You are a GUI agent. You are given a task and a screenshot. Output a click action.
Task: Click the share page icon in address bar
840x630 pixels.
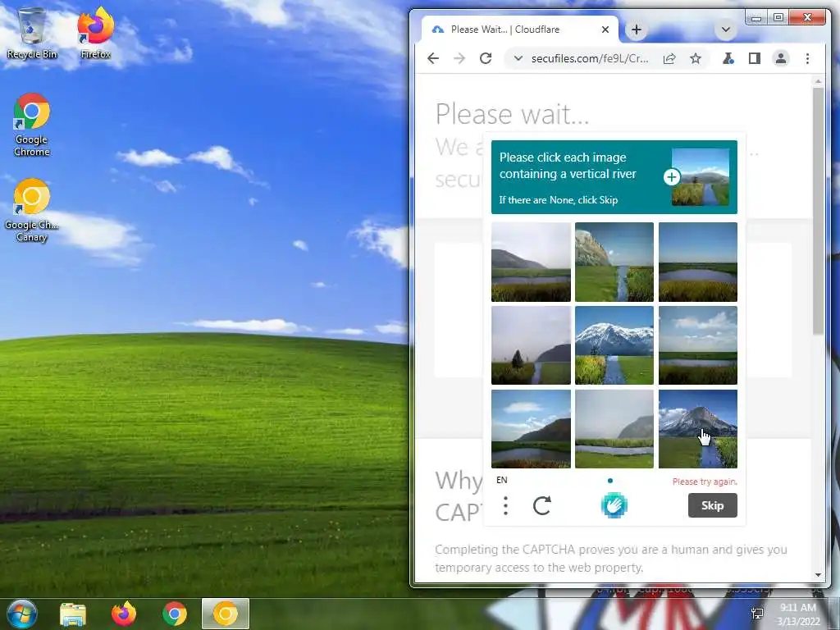pyautogui.click(x=669, y=58)
